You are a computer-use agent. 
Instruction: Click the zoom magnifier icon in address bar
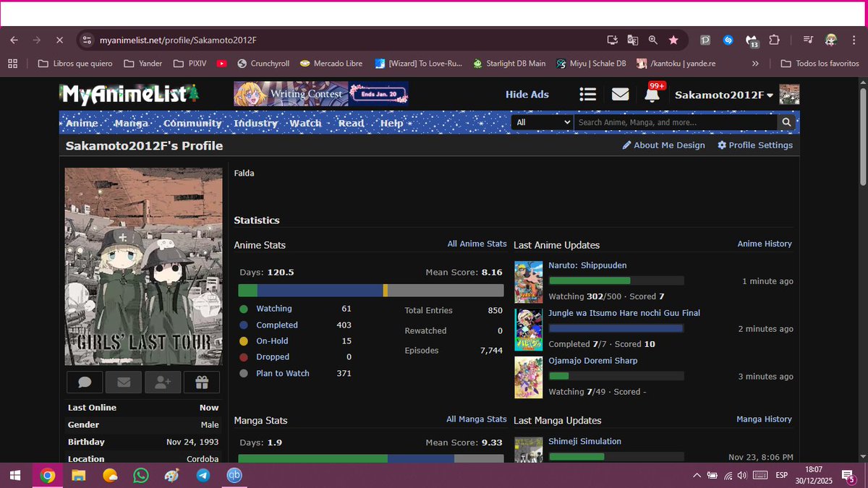click(653, 40)
